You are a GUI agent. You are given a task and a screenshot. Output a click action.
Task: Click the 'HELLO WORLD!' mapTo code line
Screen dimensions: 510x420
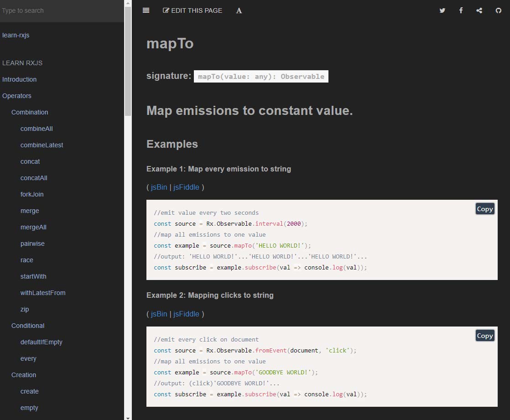[232, 245]
